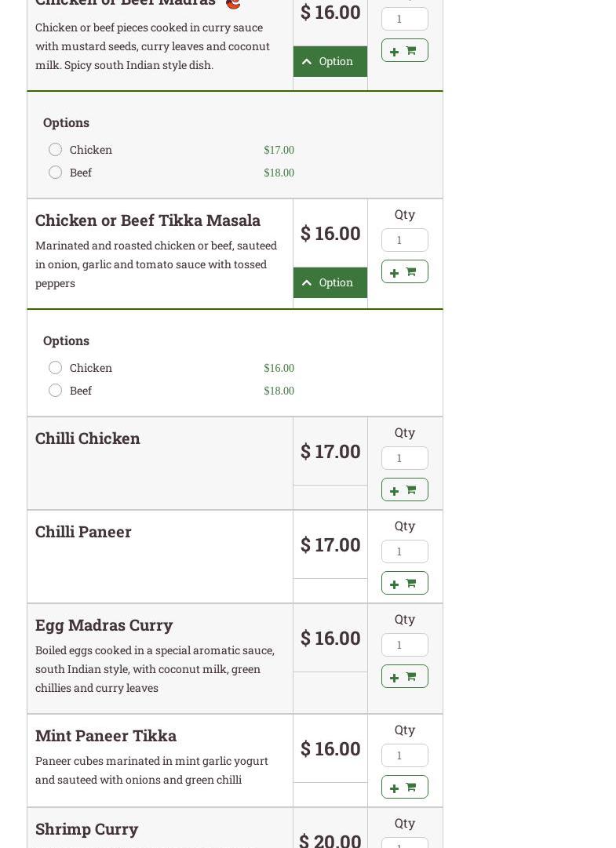Viewport: 616px width, 848px height.
Task: Add Chilli Chicken to cart
Action: click(404, 490)
